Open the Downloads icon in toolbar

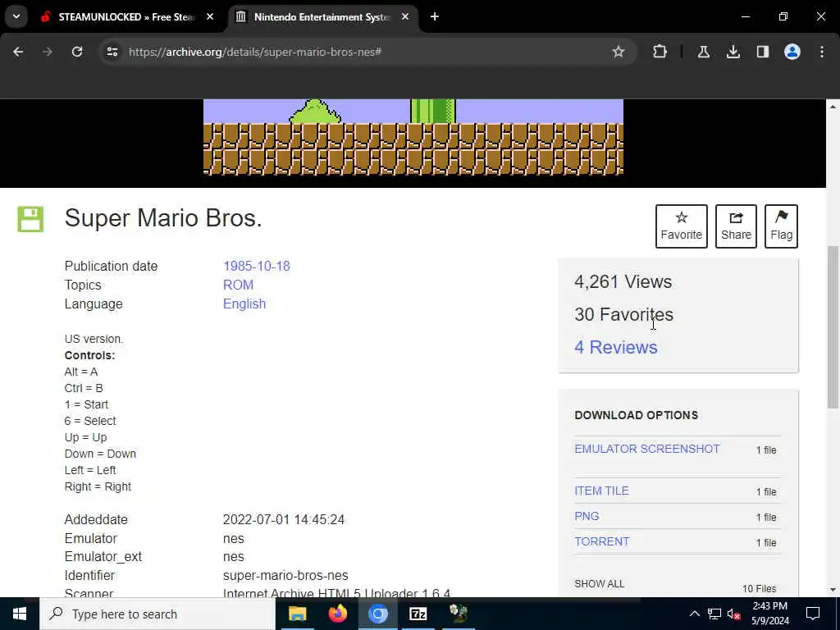point(733,52)
